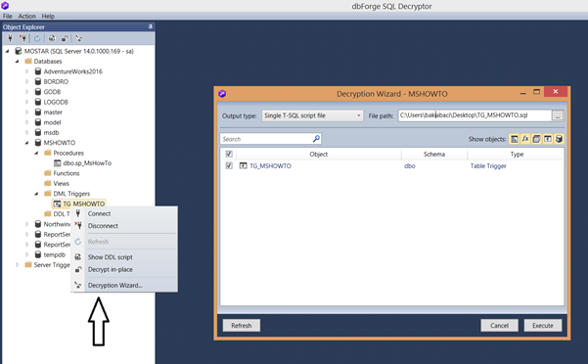Open the Output type dropdown
The height and width of the screenshot is (364, 588).
pos(312,115)
